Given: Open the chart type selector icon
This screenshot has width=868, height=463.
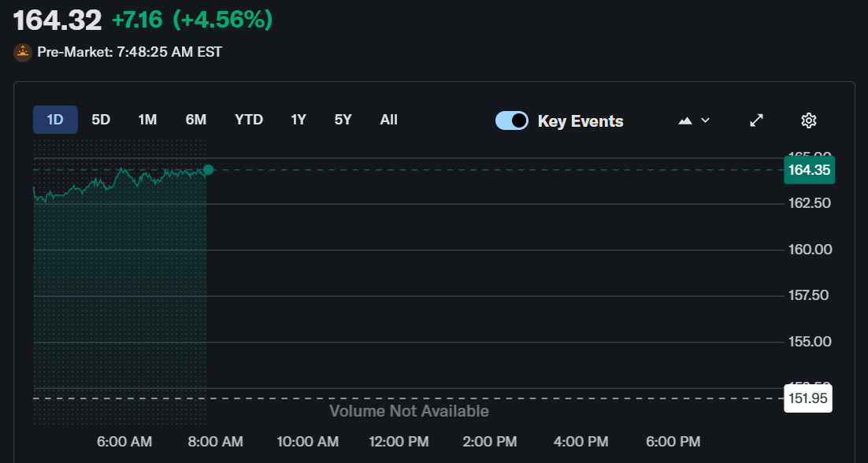Looking at the screenshot, I should [684, 120].
